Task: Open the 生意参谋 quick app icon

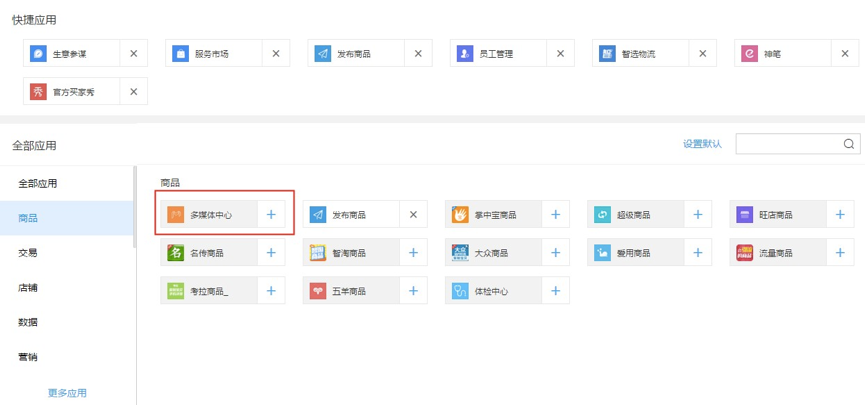Action: [x=38, y=54]
